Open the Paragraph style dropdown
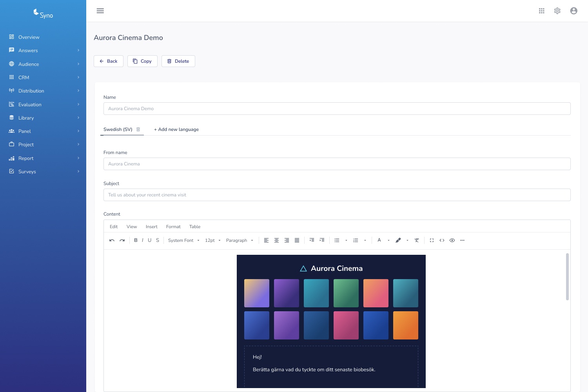 pyautogui.click(x=240, y=240)
